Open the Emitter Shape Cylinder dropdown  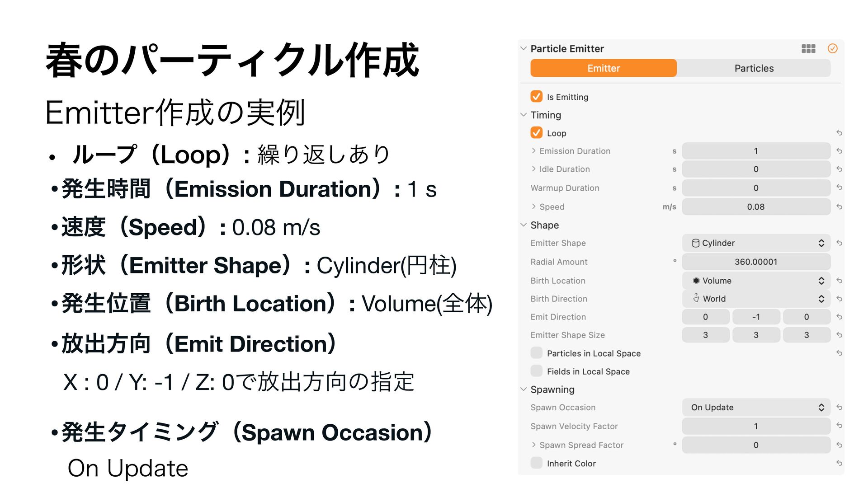tap(756, 243)
